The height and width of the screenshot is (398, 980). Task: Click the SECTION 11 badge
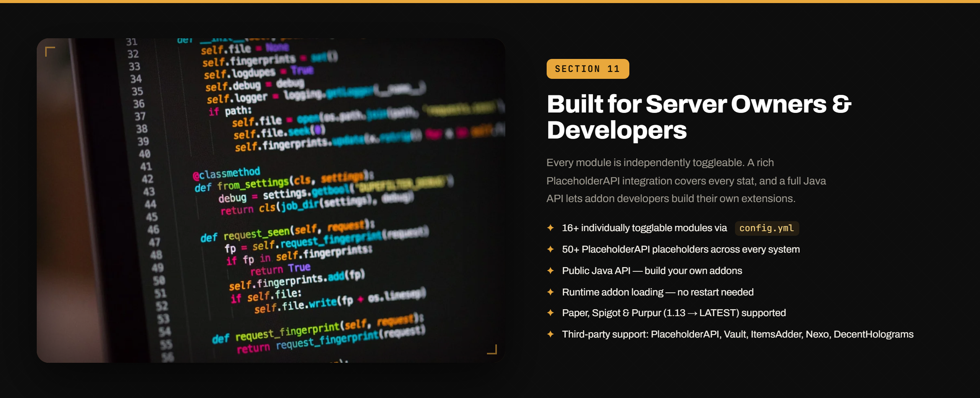tap(588, 69)
